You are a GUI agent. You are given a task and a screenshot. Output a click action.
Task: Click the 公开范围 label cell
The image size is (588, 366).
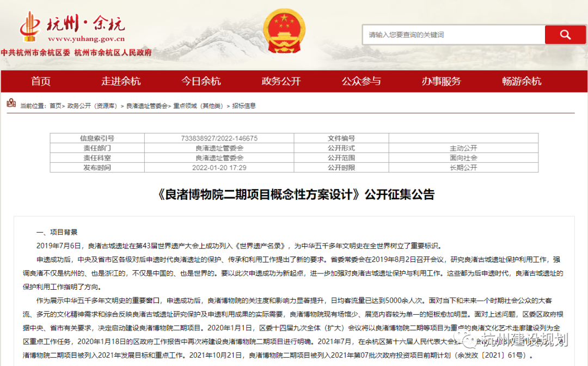point(341,158)
